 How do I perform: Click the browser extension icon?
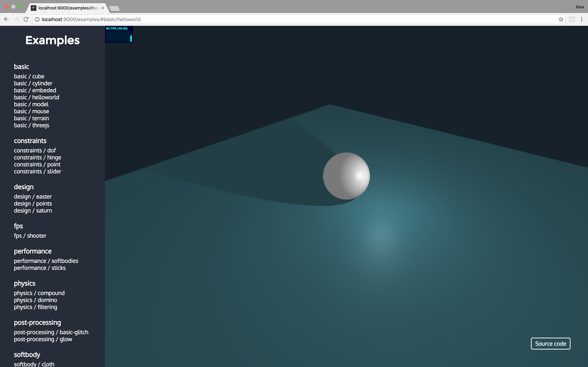click(x=572, y=19)
